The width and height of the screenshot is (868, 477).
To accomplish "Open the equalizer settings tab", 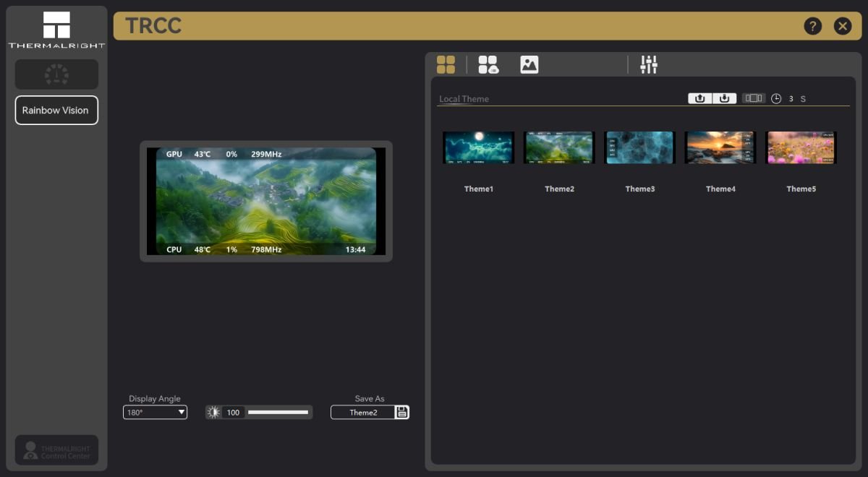I will pos(649,64).
